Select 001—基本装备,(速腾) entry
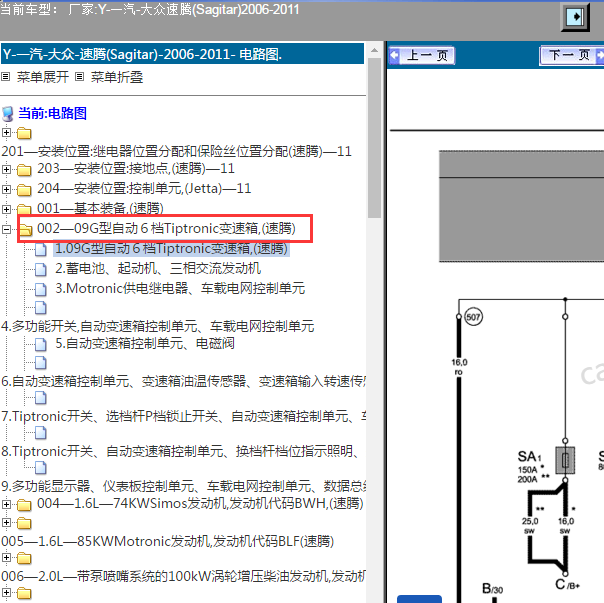Viewport: 604px width, 603px height. [100, 208]
